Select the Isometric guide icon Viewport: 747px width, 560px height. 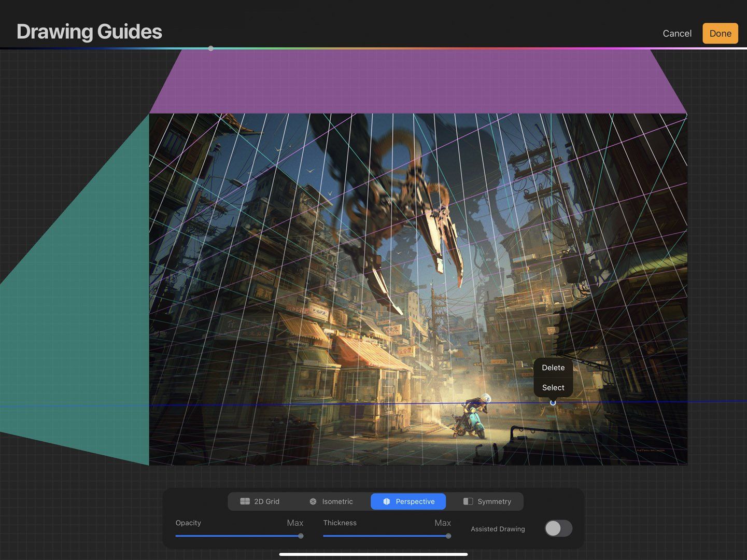pos(313,501)
